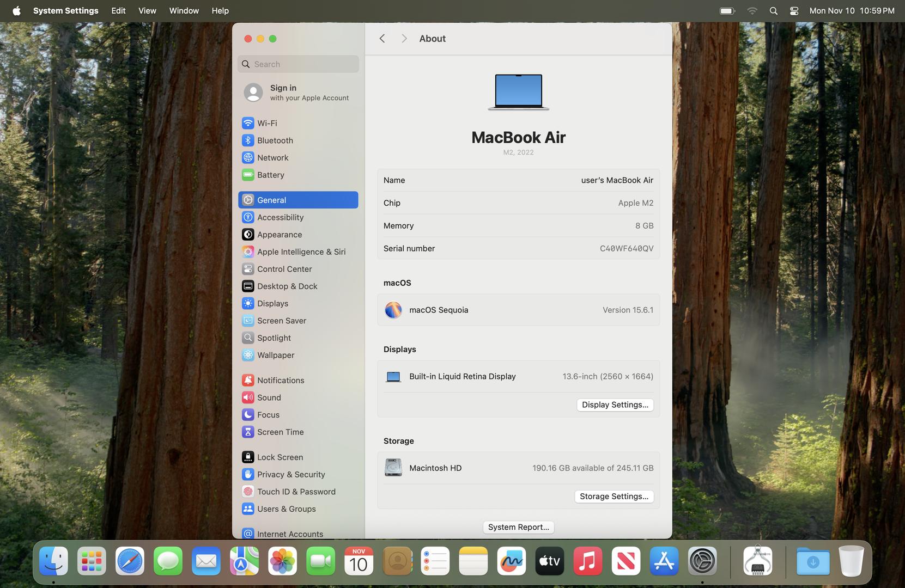Click the computer name field
The image size is (905, 588).
[x=616, y=180]
